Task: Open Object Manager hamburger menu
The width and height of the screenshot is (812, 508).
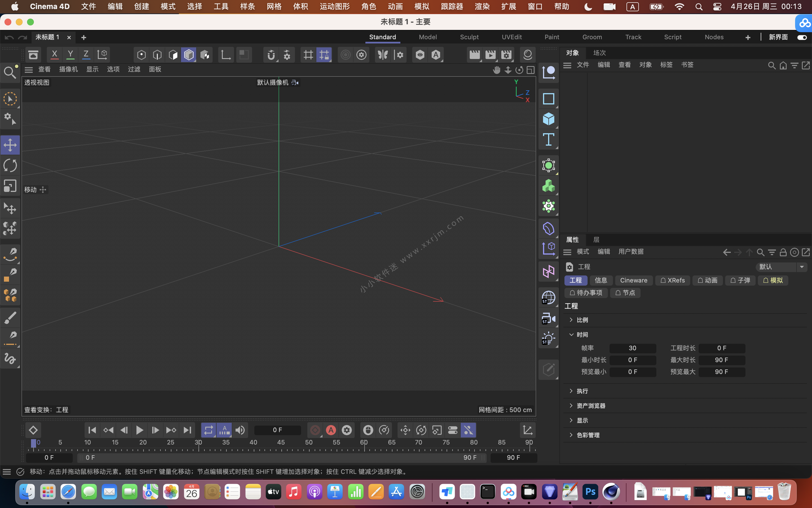Action: tap(567, 65)
